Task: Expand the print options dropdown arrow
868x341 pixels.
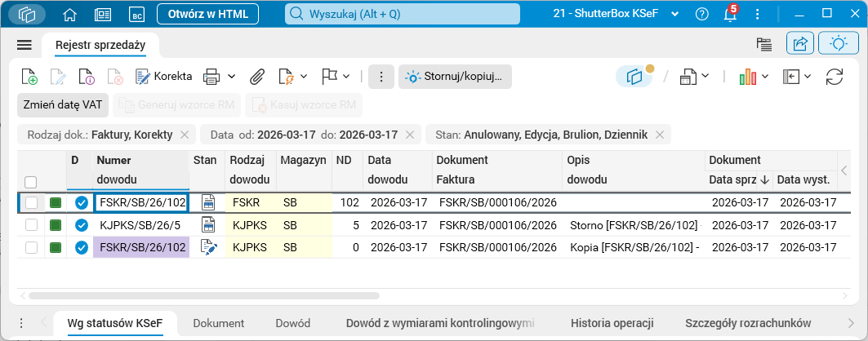Action: click(x=232, y=77)
